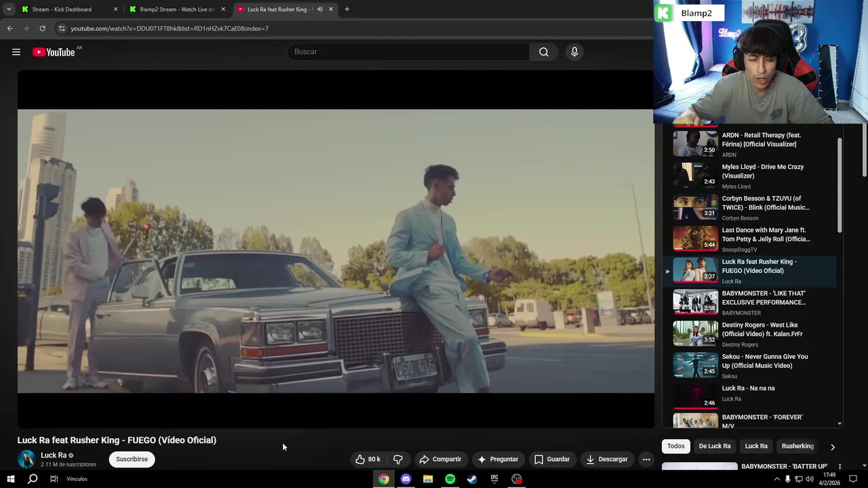This screenshot has width=868, height=488.
Task: Select the De Luck Ra chip
Action: (715, 446)
